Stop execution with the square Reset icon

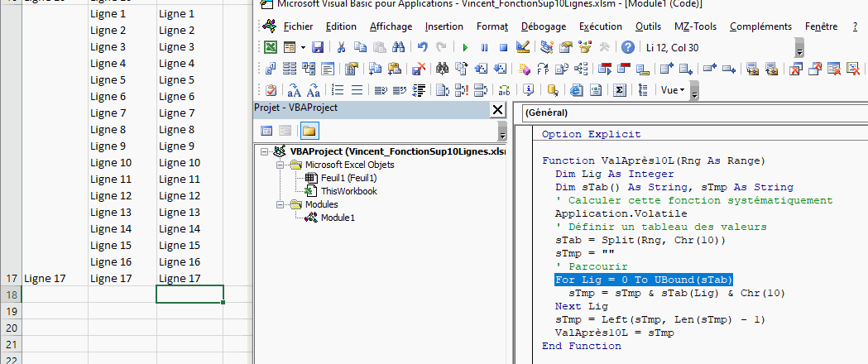coord(503,47)
